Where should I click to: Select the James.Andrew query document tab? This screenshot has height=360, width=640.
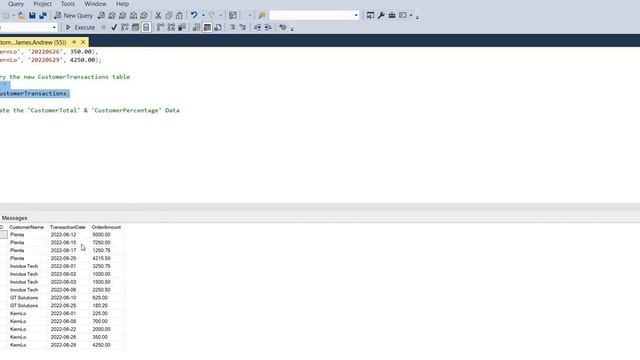coord(33,42)
